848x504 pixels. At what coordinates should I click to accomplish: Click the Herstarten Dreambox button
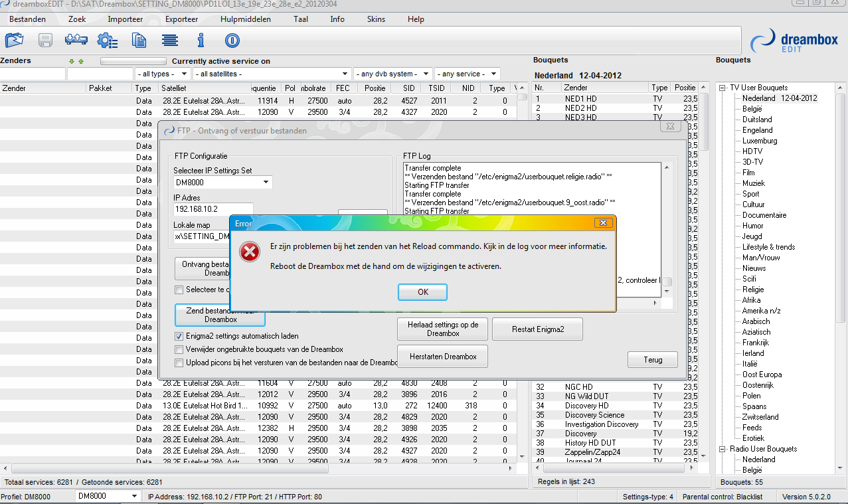pos(443,357)
